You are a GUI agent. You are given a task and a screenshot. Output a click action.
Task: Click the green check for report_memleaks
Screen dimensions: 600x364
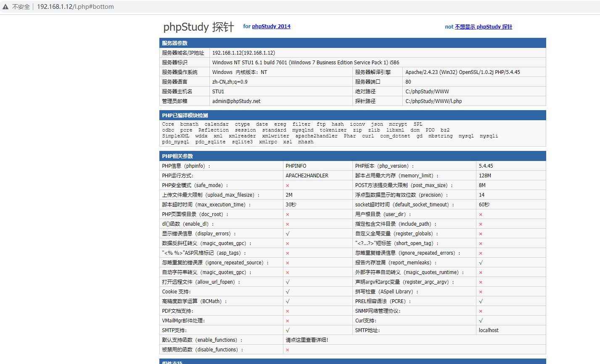pos(481,263)
